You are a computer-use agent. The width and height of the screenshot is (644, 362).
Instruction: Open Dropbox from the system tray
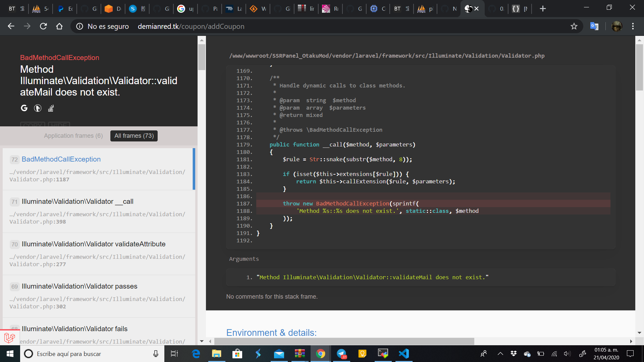pyautogui.click(x=514, y=354)
